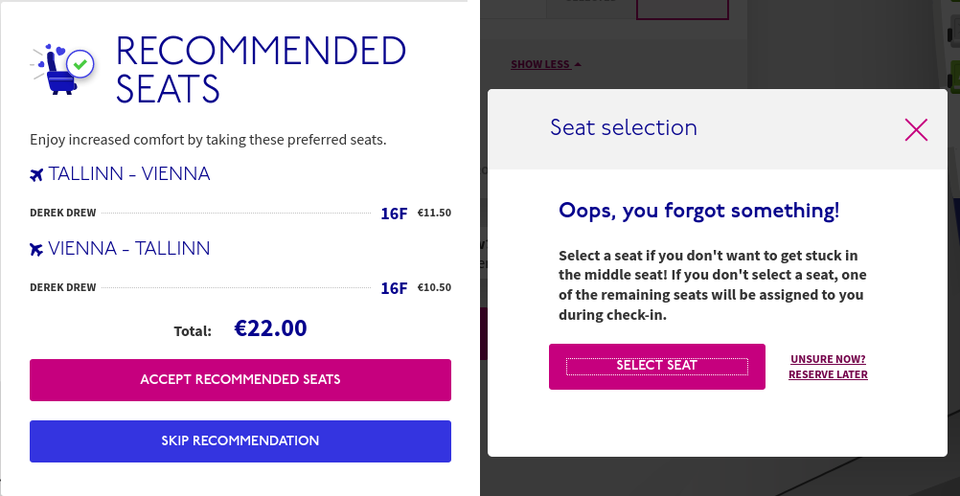
Task: Click the "Oops, you forgot something!" heading
Action: 699,211
